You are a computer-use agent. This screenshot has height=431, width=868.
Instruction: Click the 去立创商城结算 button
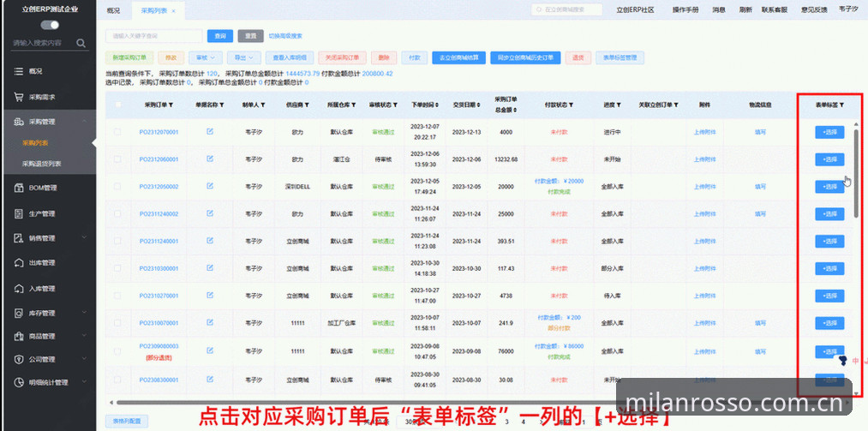click(x=459, y=57)
